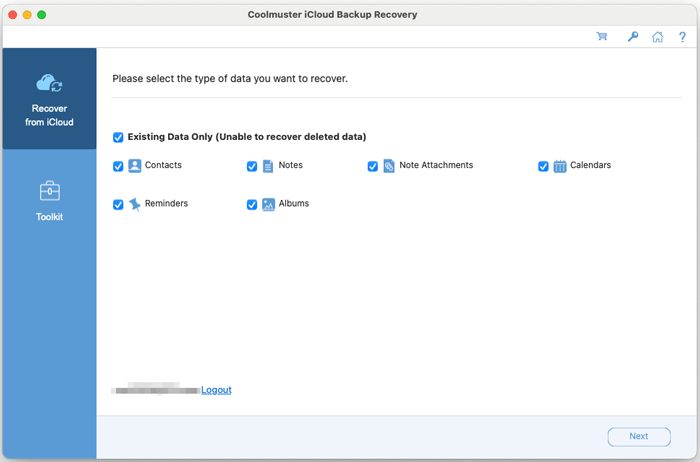Click the Calendars label text
Screen dimensions: 700x462
(591, 165)
